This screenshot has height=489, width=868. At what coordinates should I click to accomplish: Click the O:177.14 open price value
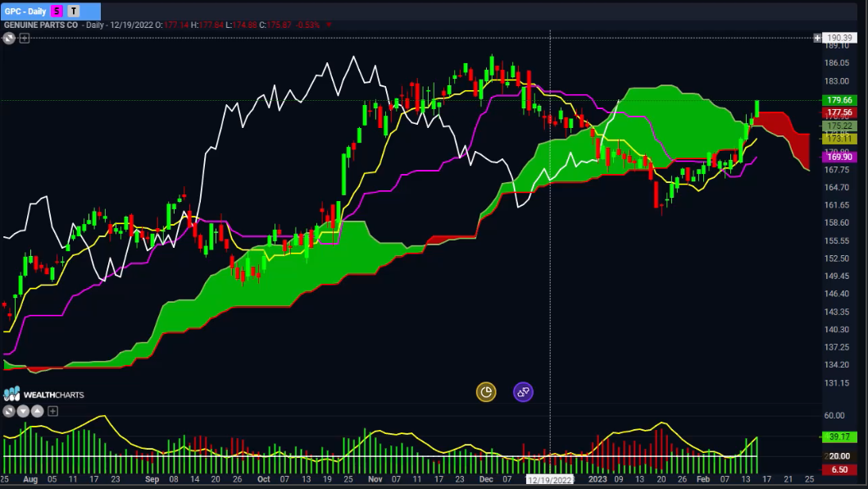pyautogui.click(x=171, y=25)
